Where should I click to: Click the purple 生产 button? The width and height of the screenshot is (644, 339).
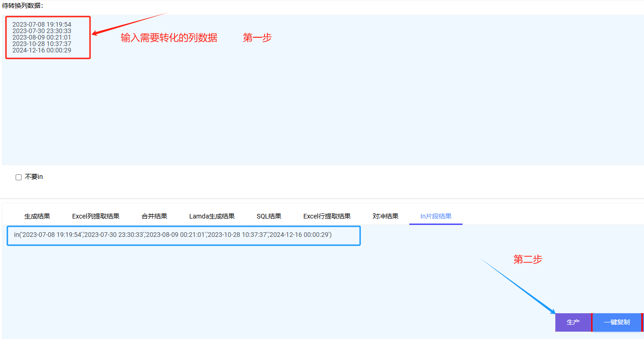[573, 322]
